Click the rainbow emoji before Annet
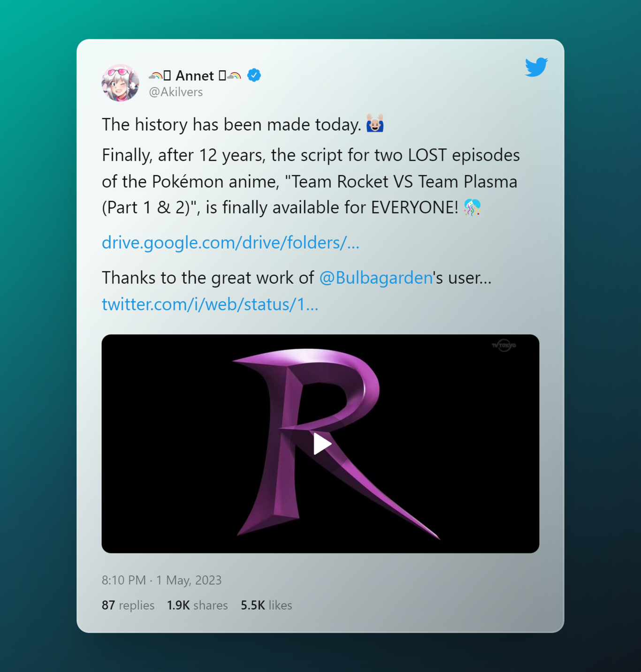Viewport: 641px width, 672px height. pyautogui.click(x=156, y=76)
